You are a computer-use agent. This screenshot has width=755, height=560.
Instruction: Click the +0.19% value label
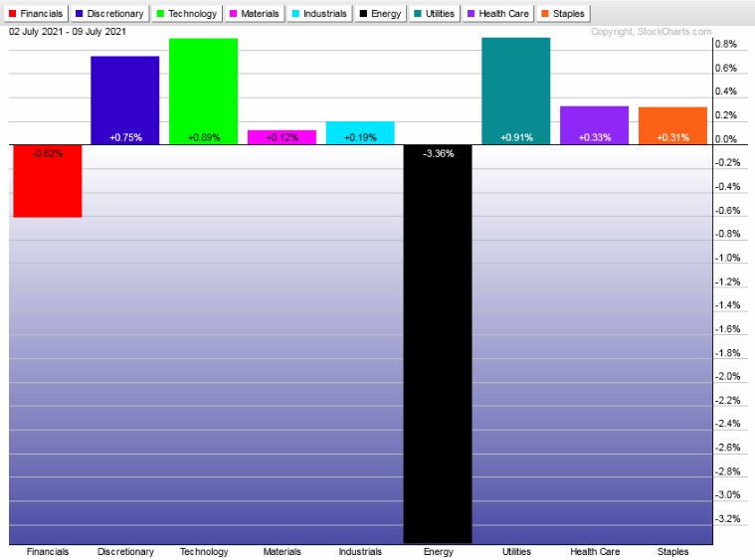pyautogui.click(x=360, y=137)
